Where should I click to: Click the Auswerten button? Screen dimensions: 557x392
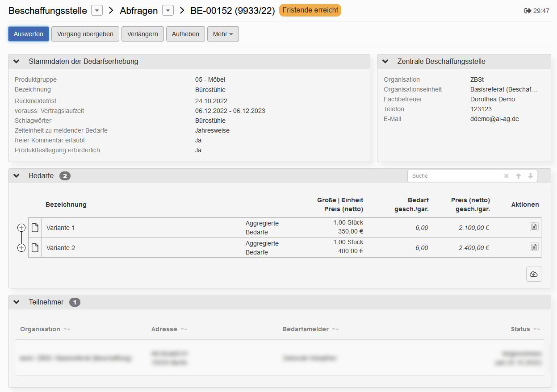click(x=28, y=33)
